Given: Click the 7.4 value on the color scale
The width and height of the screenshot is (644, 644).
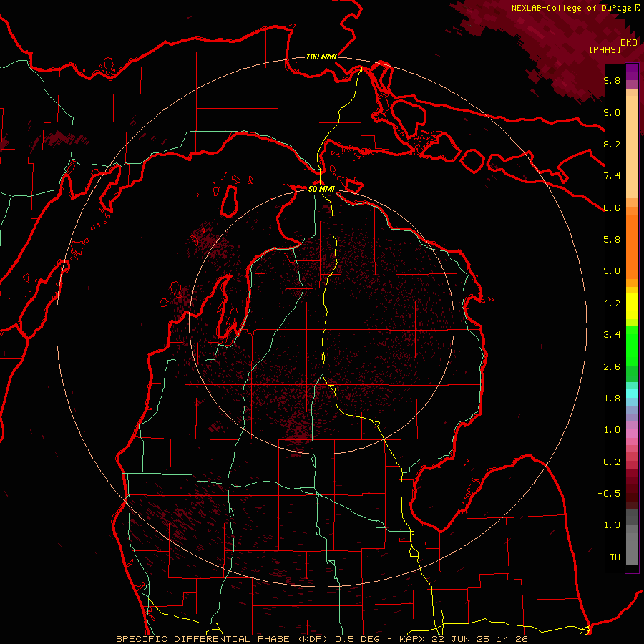Looking at the screenshot, I should (612, 176).
